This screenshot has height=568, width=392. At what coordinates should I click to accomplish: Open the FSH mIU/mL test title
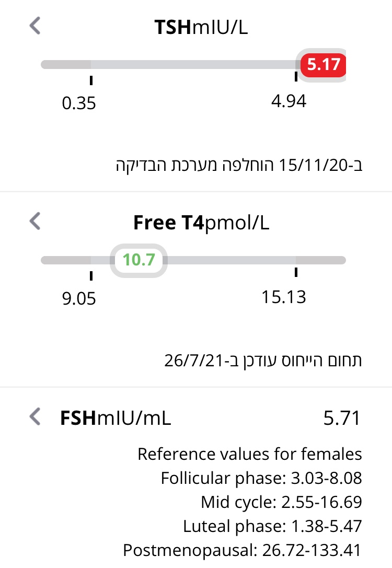(116, 418)
